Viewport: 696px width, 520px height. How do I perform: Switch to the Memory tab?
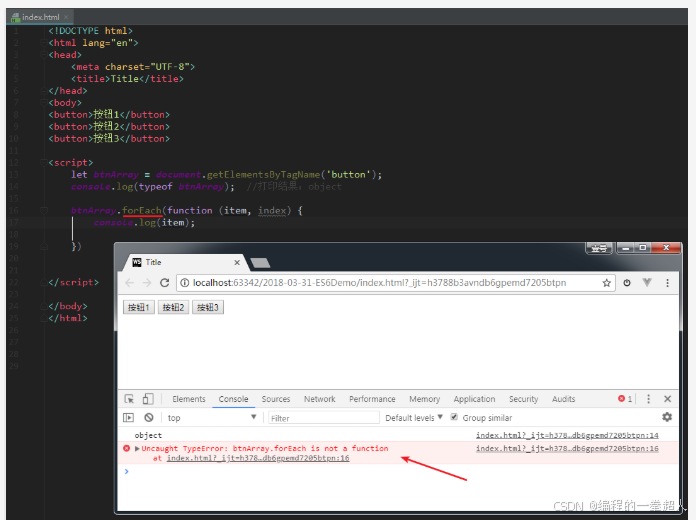tap(424, 399)
